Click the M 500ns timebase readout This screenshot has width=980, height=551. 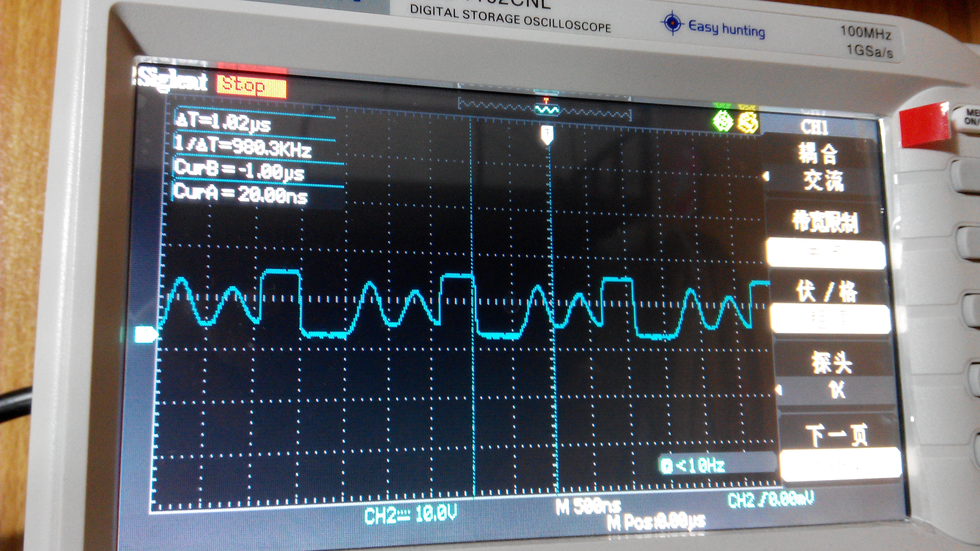pos(588,507)
